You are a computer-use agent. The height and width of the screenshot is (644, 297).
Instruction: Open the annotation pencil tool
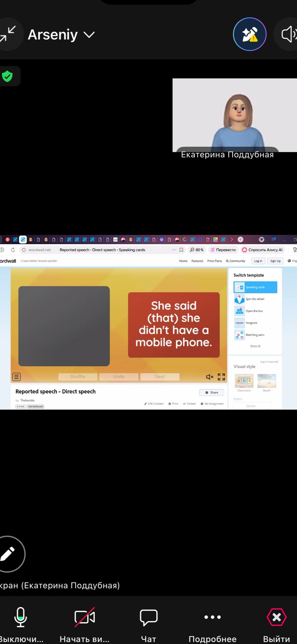coord(8,554)
